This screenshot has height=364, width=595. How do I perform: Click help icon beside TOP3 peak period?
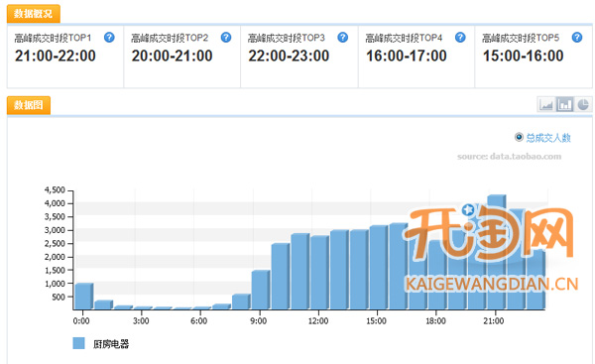coord(343,38)
